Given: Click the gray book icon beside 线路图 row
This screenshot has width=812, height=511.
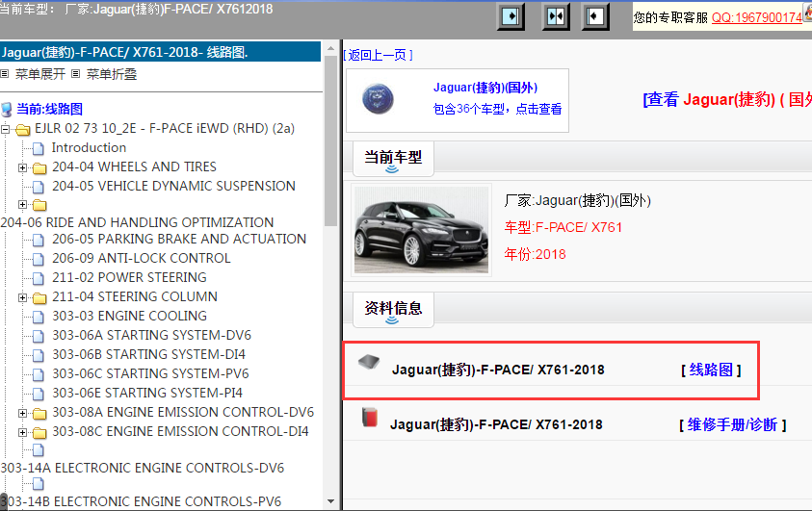Looking at the screenshot, I should 369,362.
